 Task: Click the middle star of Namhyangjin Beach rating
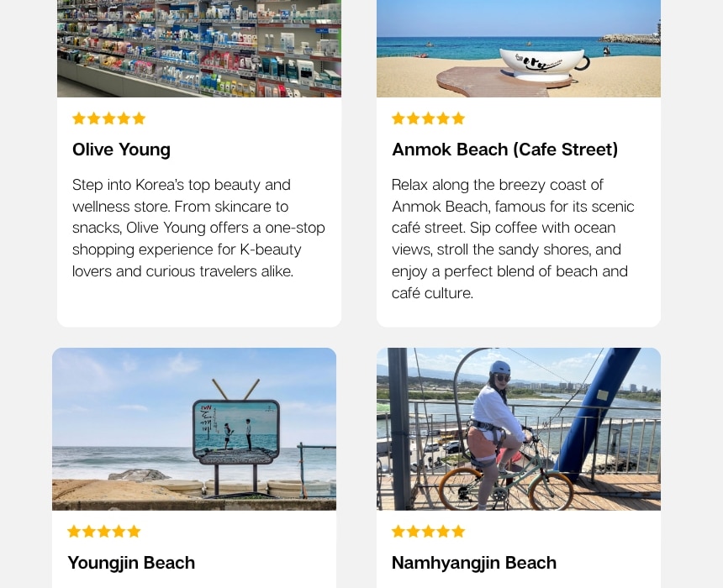pyautogui.click(x=429, y=532)
